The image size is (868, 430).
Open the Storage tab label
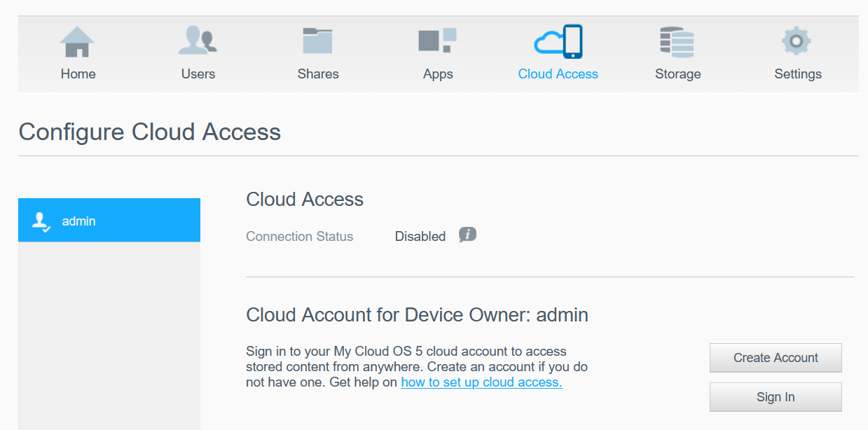click(677, 74)
